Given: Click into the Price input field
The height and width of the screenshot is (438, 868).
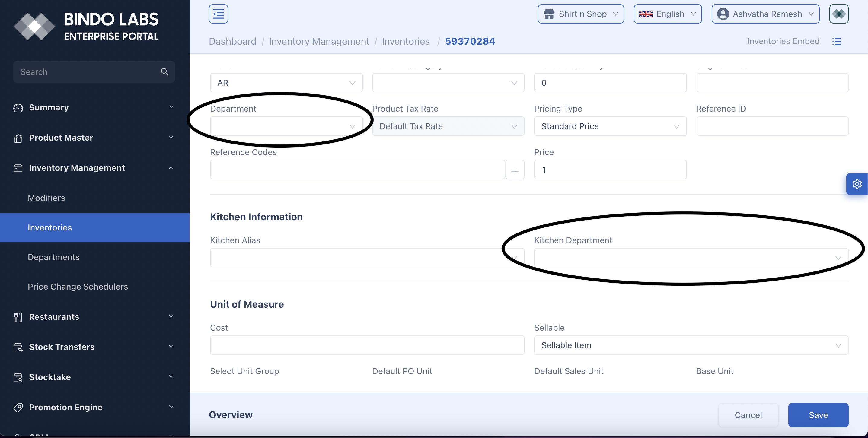Looking at the screenshot, I should (610, 170).
